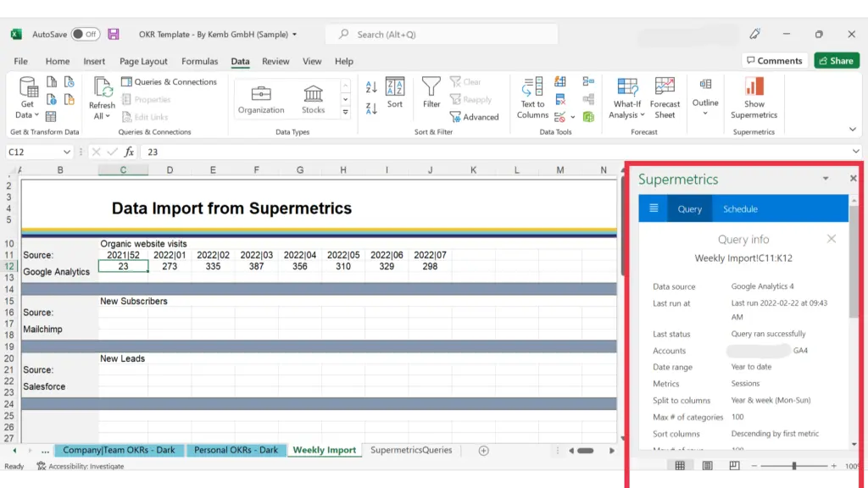Open Manage Data Model icon
The image size is (868, 488).
click(588, 117)
